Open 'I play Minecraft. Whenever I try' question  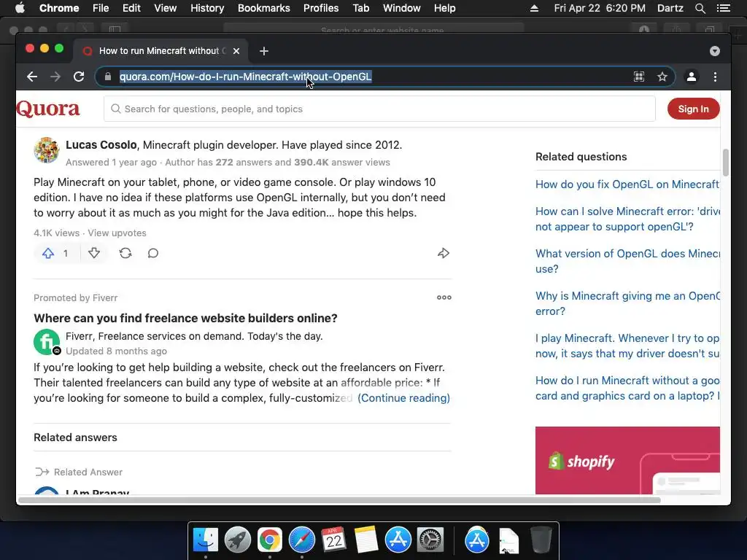click(627, 346)
